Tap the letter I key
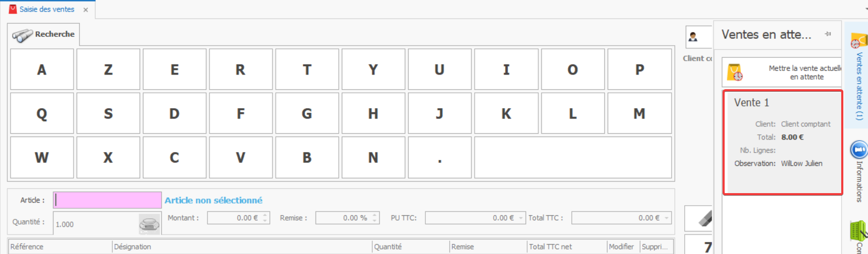Screen dimensions: 868x254 tap(506, 69)
